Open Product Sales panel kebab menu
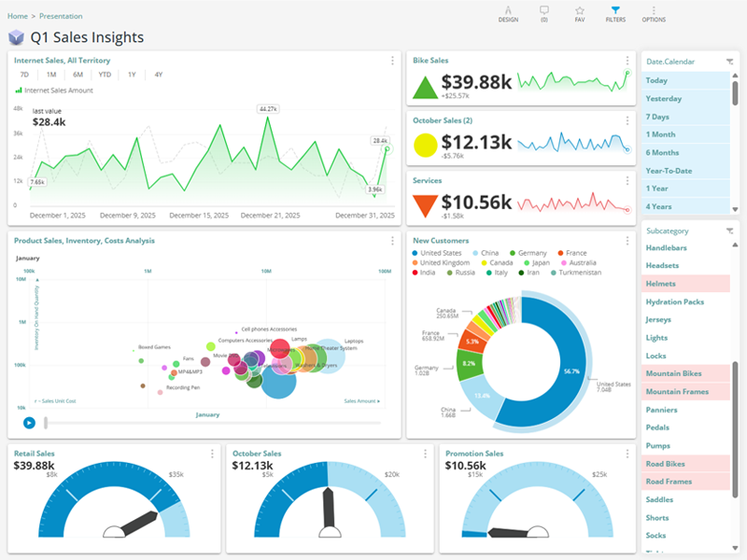Viewport: 747px width, 560px height. tap(392, 241)
